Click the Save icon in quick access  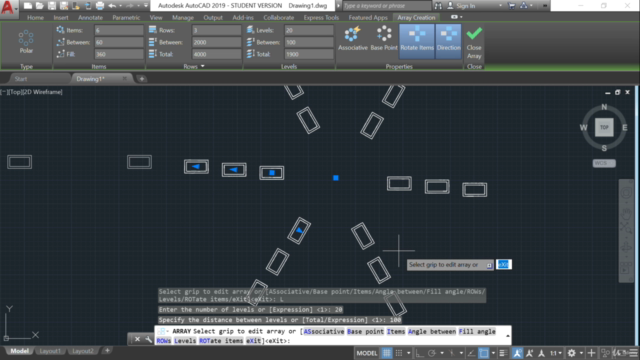[x=52, y=6]
